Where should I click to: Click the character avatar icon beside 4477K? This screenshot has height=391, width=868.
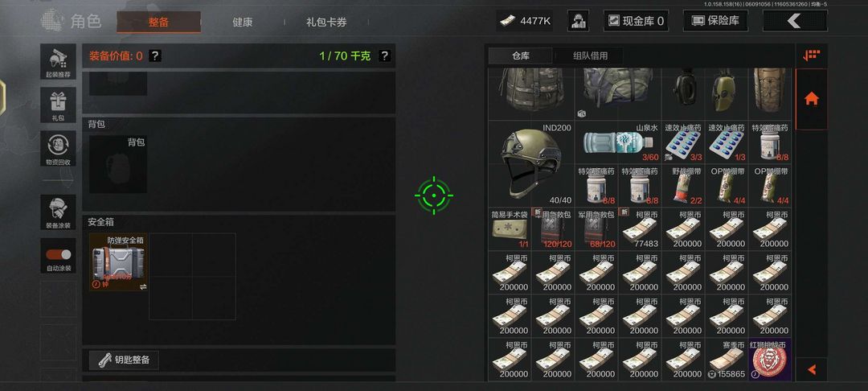coord(578,21)
